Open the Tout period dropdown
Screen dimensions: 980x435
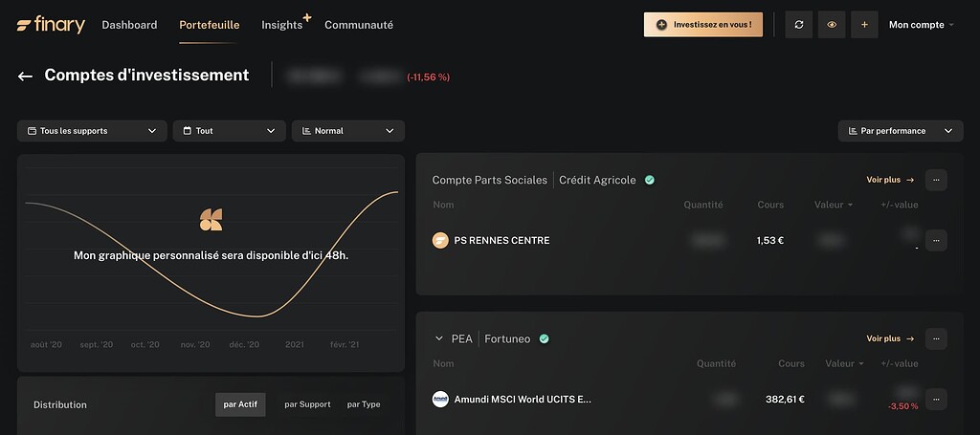click(x=230, y=131)
